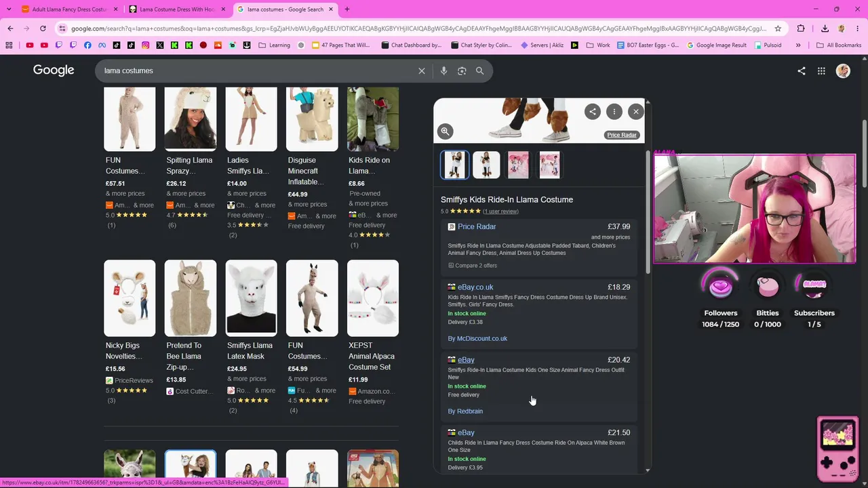Open the Spitting Llama Sprazy product card
Screen dimensions: 868x488
(191, 158)
